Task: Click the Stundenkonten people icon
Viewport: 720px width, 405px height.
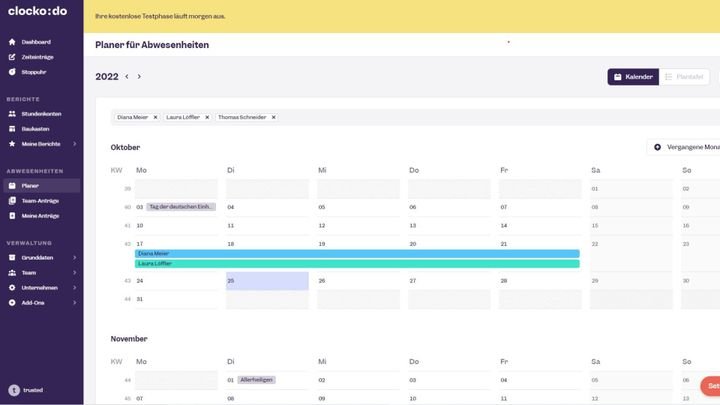Action: 12,114
